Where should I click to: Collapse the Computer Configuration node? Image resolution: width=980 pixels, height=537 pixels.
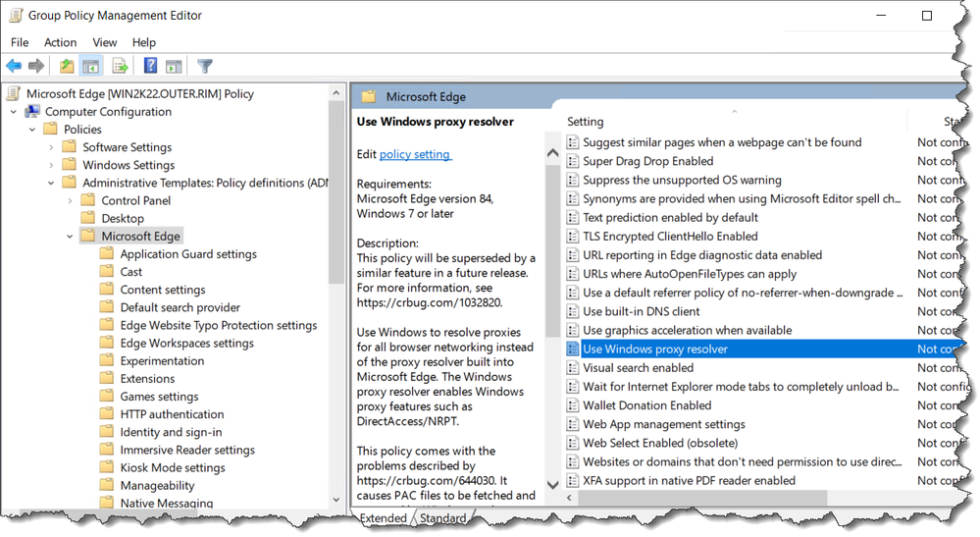point(14,112)
